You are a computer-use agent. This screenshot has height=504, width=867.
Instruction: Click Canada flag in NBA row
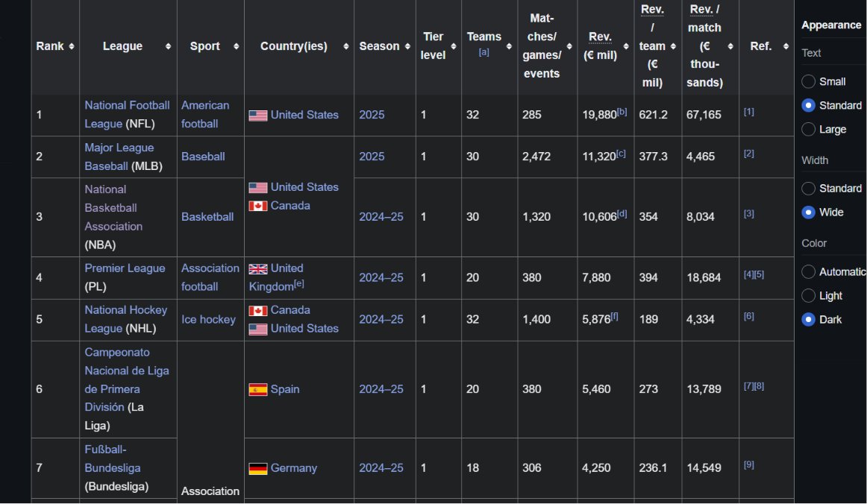tap(257, 206)
